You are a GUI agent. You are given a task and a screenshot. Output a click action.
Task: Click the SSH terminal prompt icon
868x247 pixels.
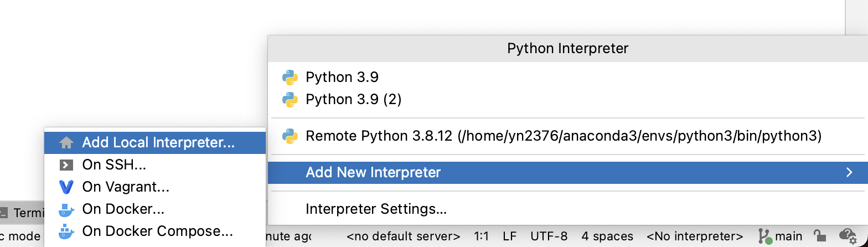[x=66, y=165]
